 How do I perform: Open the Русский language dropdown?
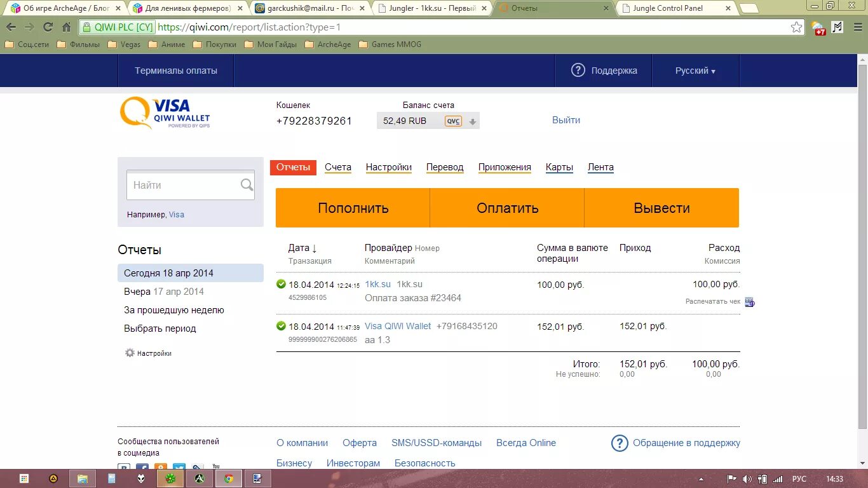(695, 71)
